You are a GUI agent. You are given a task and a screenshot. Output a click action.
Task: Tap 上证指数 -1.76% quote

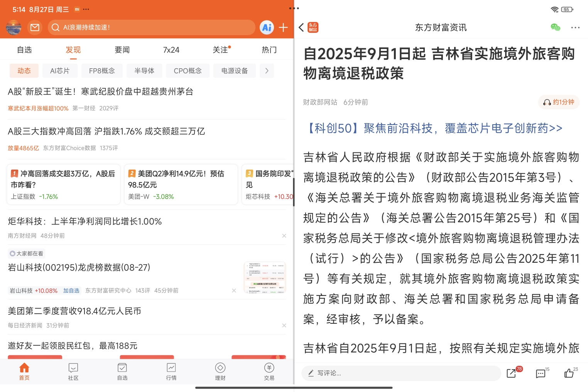pyautogui.click(x=34, y=197)
